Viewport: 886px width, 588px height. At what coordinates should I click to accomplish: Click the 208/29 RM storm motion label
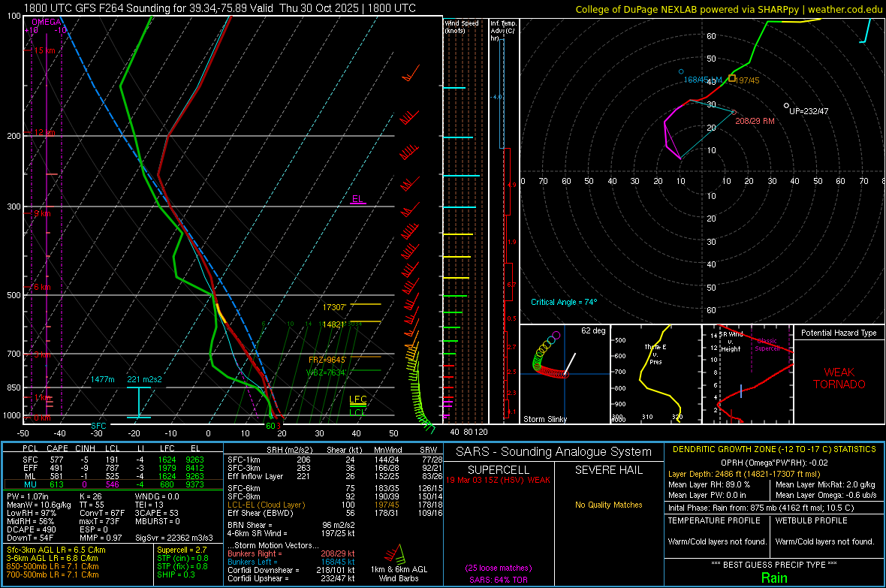point(755,121)
